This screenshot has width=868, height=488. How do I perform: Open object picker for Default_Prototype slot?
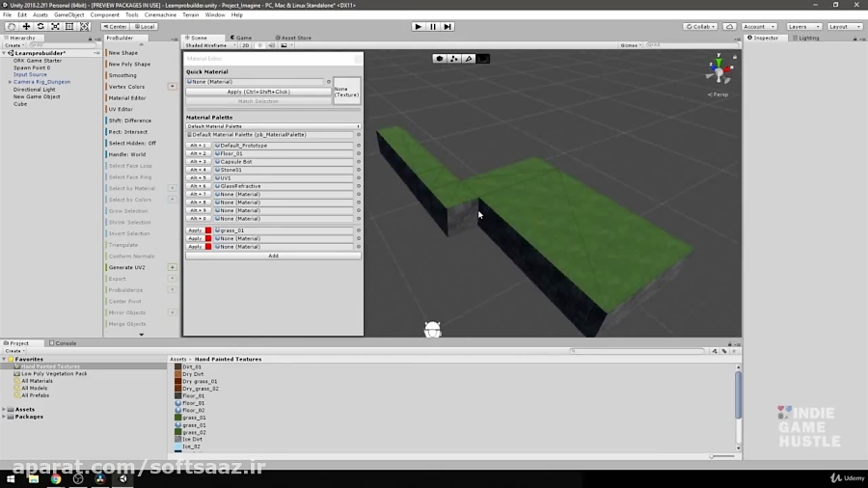(x=359, y=146)
